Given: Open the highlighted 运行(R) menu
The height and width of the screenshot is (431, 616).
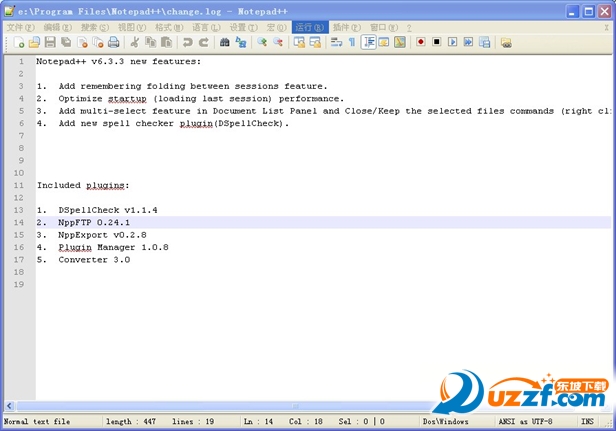Looking at the screenshot, I should (310, 28).
